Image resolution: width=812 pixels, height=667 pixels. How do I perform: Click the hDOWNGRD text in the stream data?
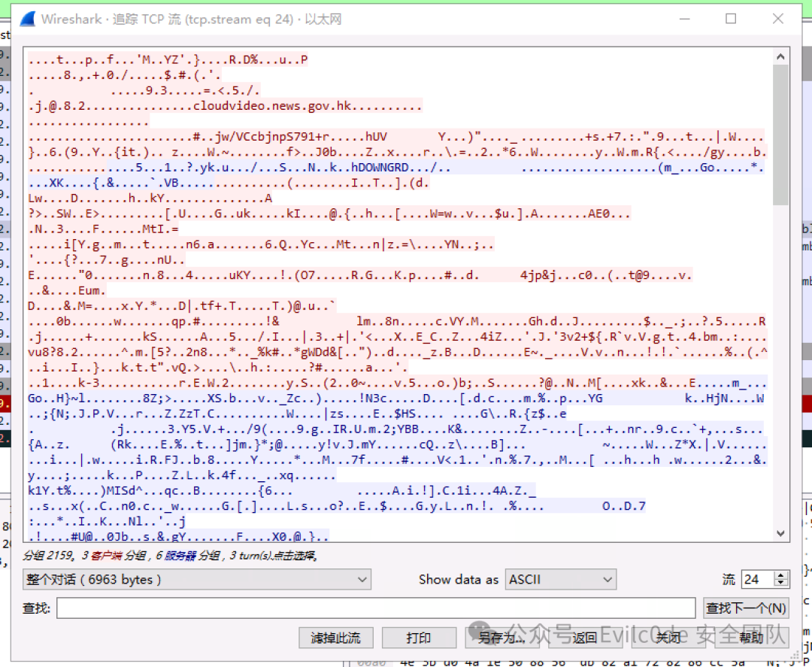380,168
